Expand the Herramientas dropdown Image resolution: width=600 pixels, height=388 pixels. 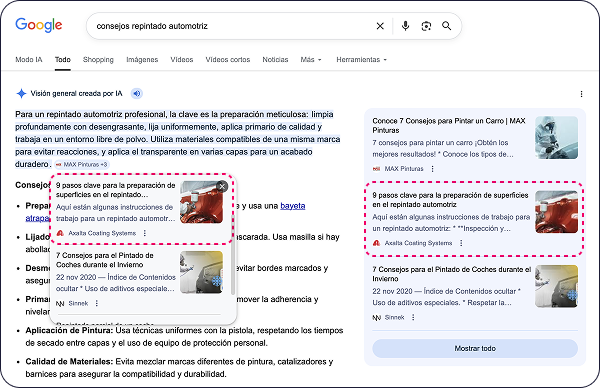(362, 60)
